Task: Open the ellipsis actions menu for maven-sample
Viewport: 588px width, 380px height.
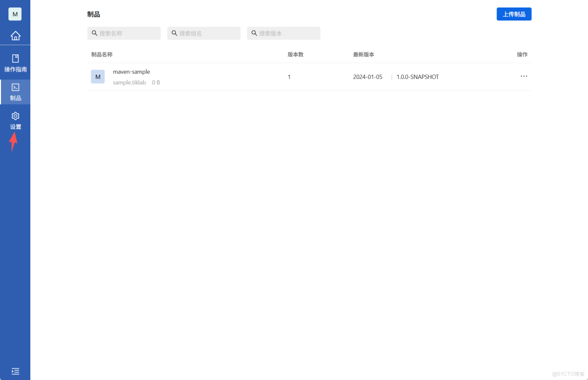Action: click(523, 76)
